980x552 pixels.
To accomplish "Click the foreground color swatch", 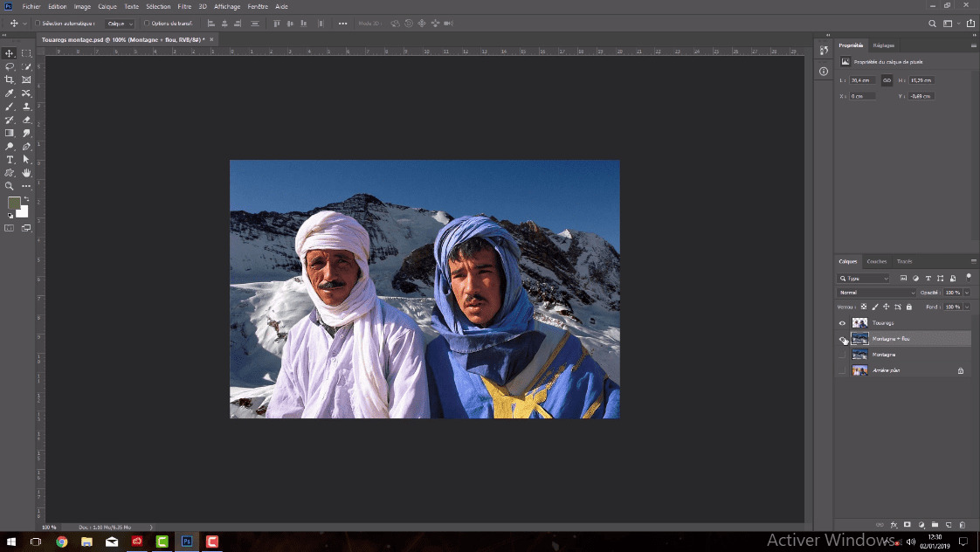I will point(14,203).
